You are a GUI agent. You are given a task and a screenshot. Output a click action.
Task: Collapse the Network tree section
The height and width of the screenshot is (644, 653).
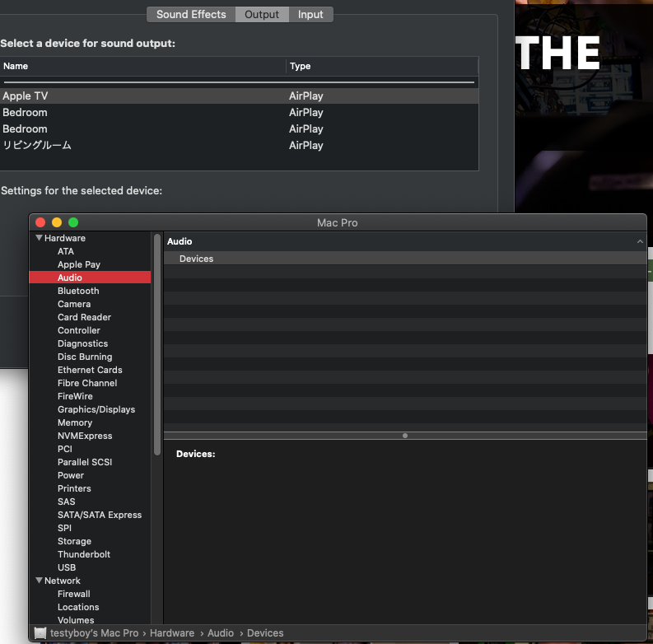click(x=40, y=581)
